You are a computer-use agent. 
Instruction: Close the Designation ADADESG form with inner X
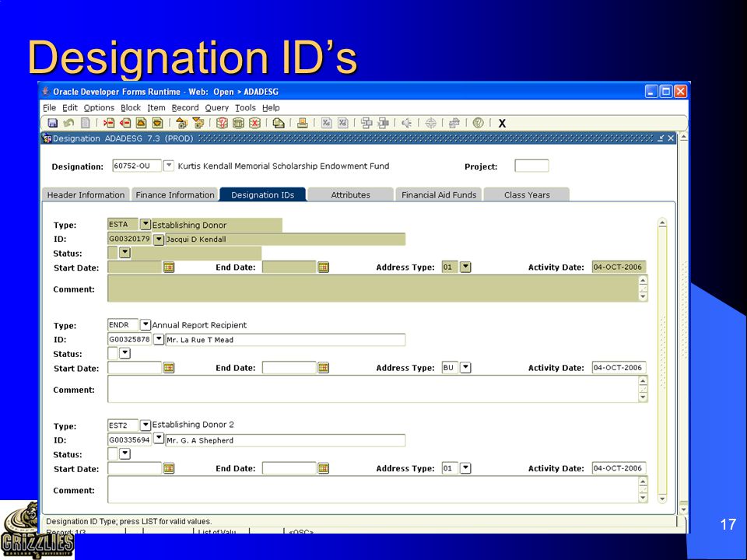pyautogui.click(x=671, y=138)
